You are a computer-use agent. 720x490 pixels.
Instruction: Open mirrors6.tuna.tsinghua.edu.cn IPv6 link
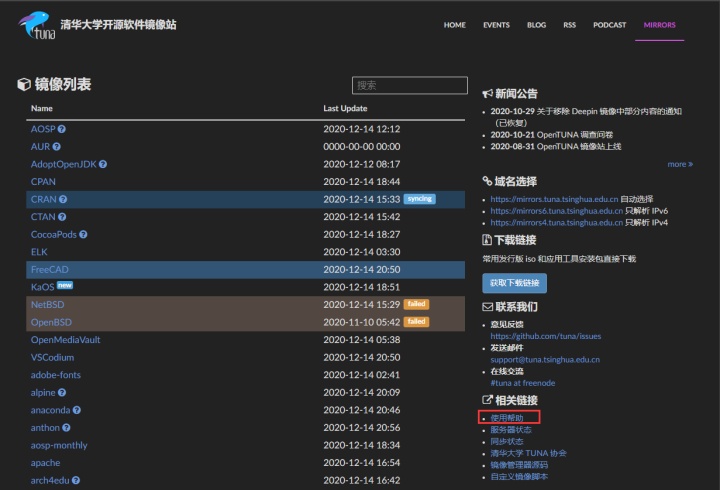(x=557, y=211)
